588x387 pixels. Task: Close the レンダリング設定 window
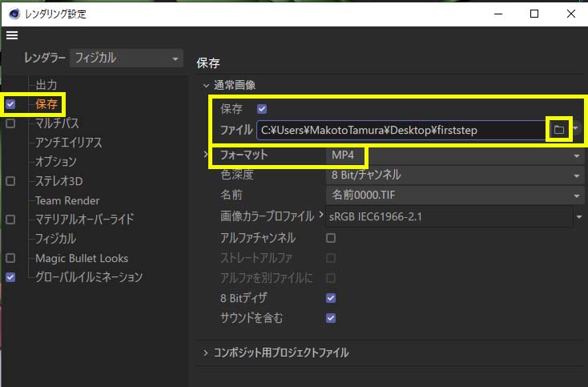[570, 14]
